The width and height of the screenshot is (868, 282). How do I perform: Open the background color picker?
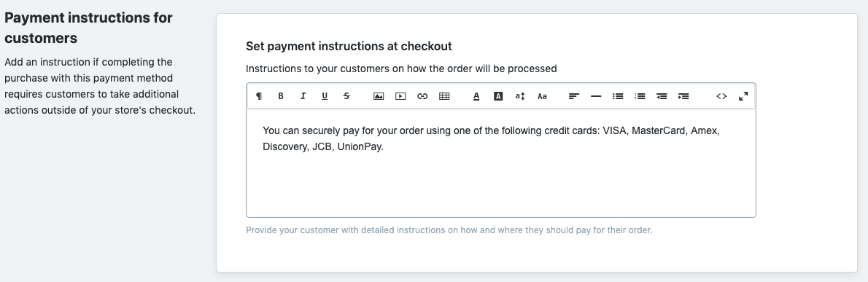(x=498, y=96)
